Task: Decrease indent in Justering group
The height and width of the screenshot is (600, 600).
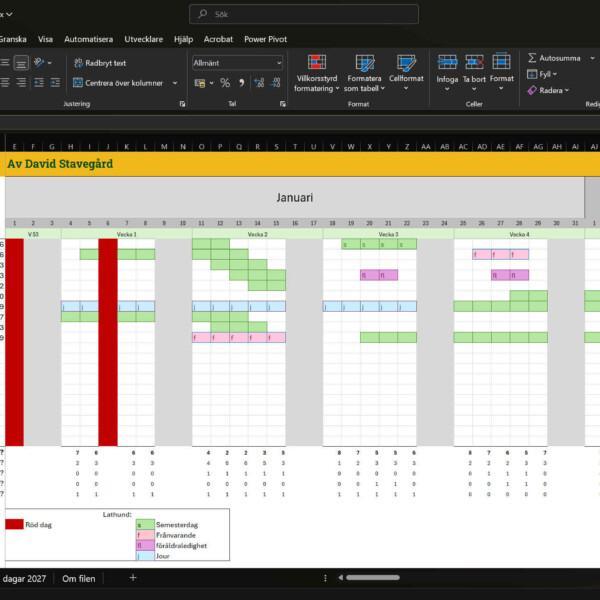Action: (39, 83)
